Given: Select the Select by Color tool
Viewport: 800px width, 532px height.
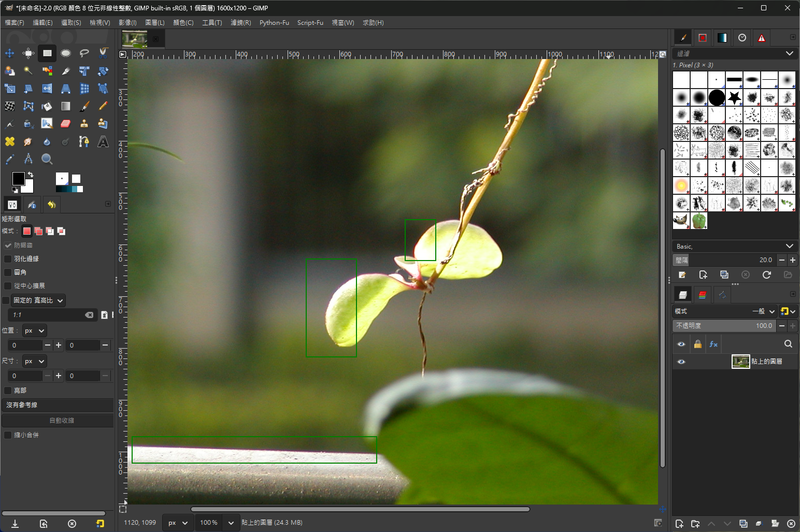Looking at the screenshot, I should coord(47,70).
